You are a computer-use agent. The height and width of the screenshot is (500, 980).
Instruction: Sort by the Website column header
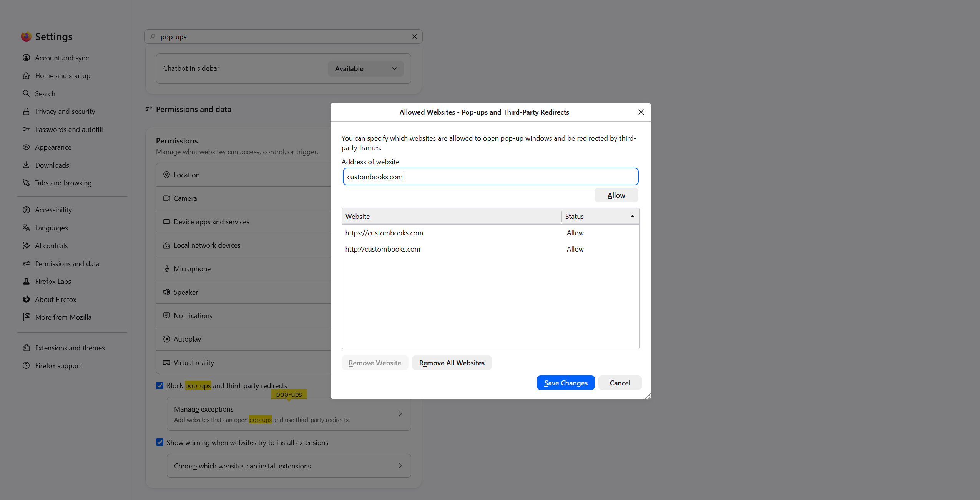(452, 217)
